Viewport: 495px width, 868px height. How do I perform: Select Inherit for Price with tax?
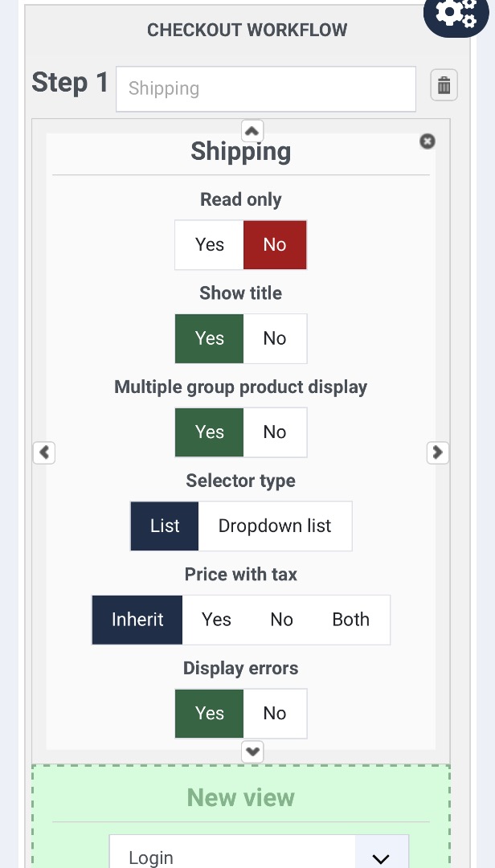pos(137,620)
